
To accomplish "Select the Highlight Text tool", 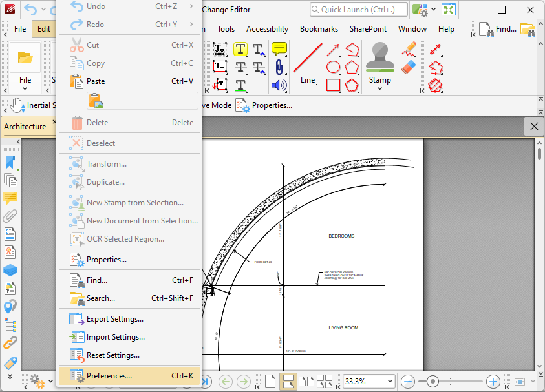I will click(x=240, y=49).
